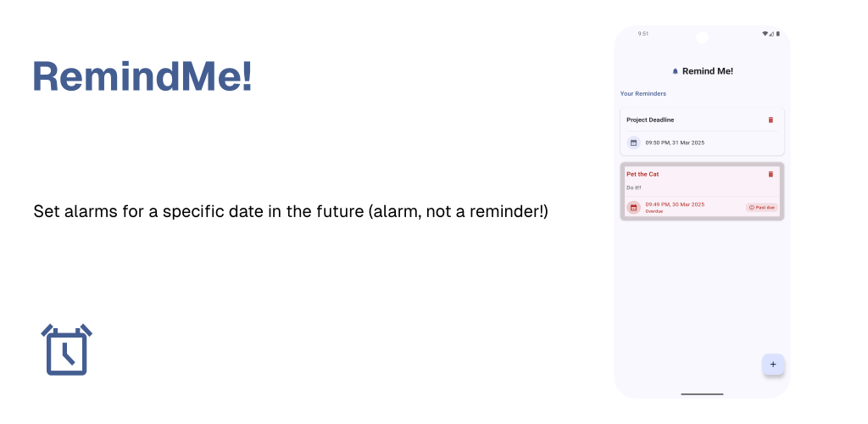Click the large alarm clock logo

point(67,349)
